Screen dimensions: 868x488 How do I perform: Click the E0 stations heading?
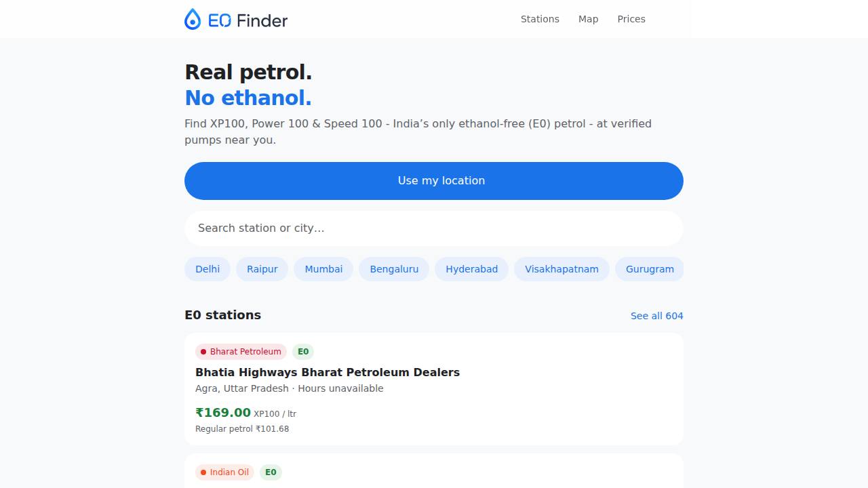pyautogui.click(x=222, y=315)
